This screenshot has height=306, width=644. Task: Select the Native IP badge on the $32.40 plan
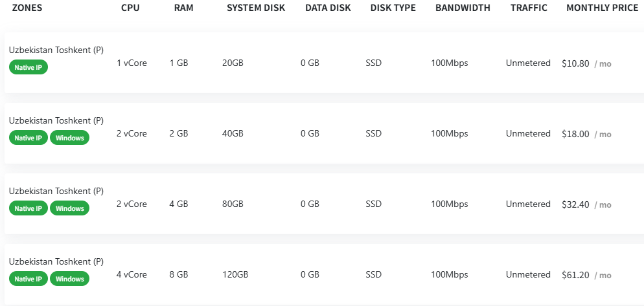(x=29, y=208)
